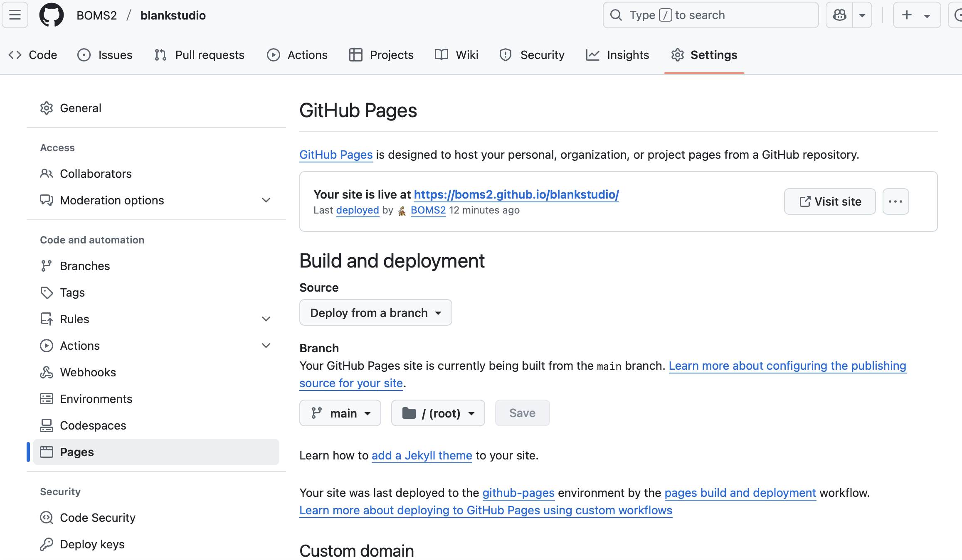
Task: Open the create new plus menu
Action: [917, 15]
